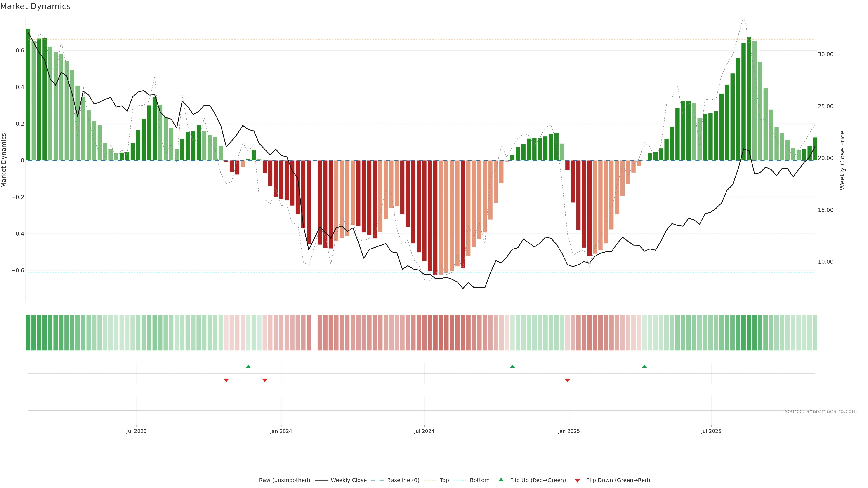Click the last green flip-up marker in 2025
The width and height of the screenshot is (868, 488).
point(644,366)
